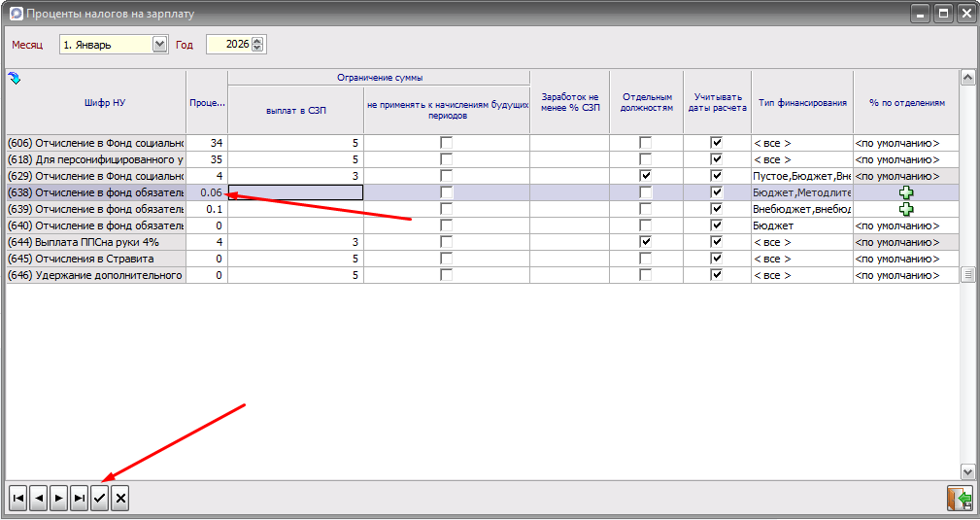Uncheck 'Учитывать даты расчета' for row 644
The width and height of the screenshot is (980, 520).
tap(717, 242)
